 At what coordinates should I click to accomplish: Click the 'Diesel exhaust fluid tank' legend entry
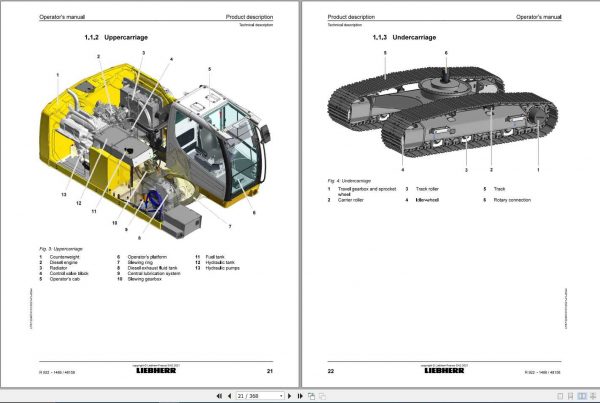click(153, 268)
